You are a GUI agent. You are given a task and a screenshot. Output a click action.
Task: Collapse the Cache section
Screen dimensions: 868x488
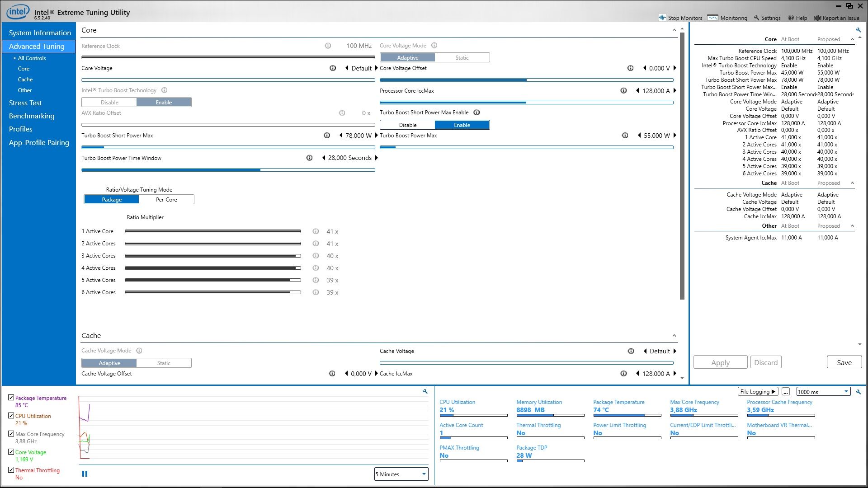674,336
